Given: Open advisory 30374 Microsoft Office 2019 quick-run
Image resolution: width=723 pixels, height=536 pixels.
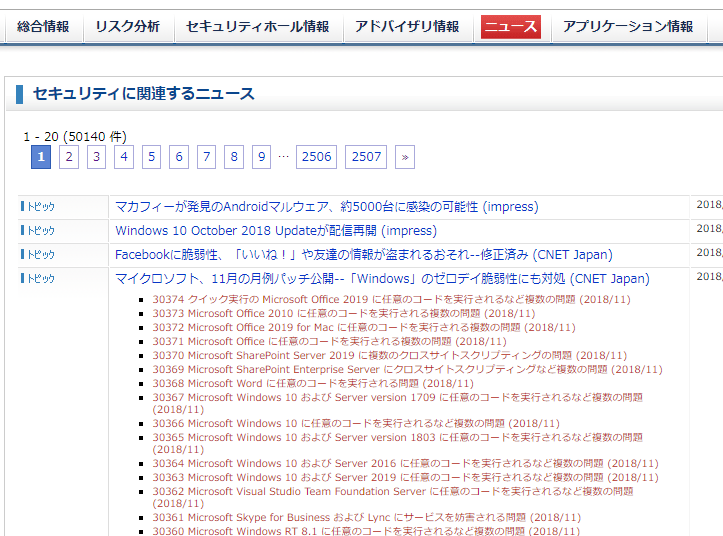Looking at the screenshot, I should click(x=391, y=299).
